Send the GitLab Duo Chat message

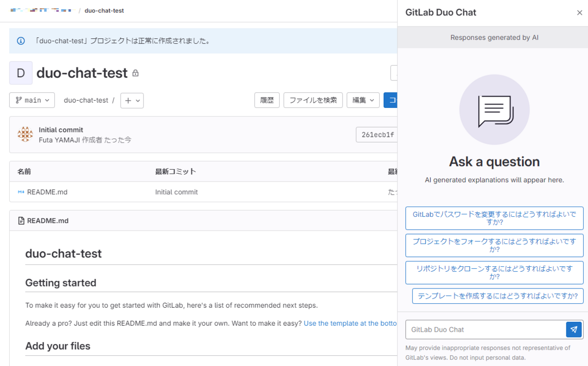[574, 330]
